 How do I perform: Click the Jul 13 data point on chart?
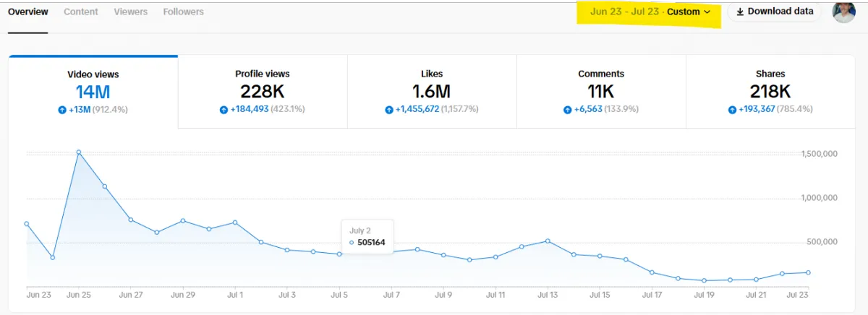[548, 241]
